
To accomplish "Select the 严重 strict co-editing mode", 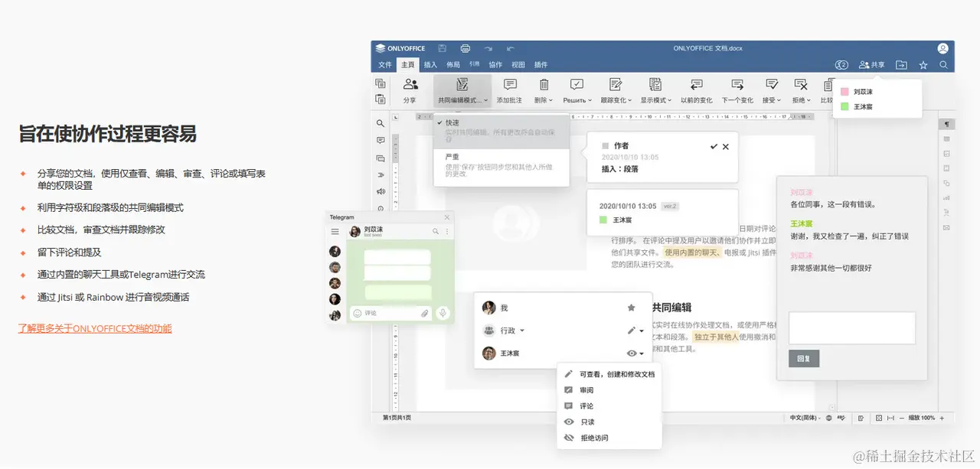I will click(x=501, y=165).
